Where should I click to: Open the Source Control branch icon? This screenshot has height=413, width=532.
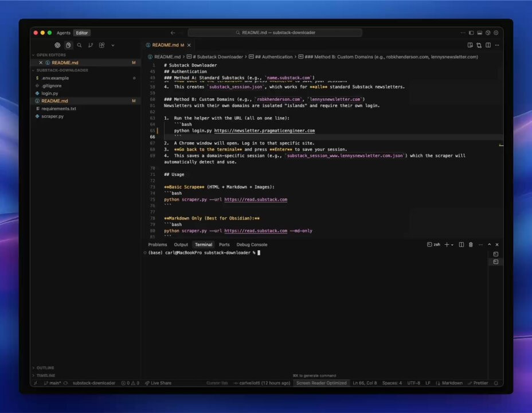pos(91,45)
